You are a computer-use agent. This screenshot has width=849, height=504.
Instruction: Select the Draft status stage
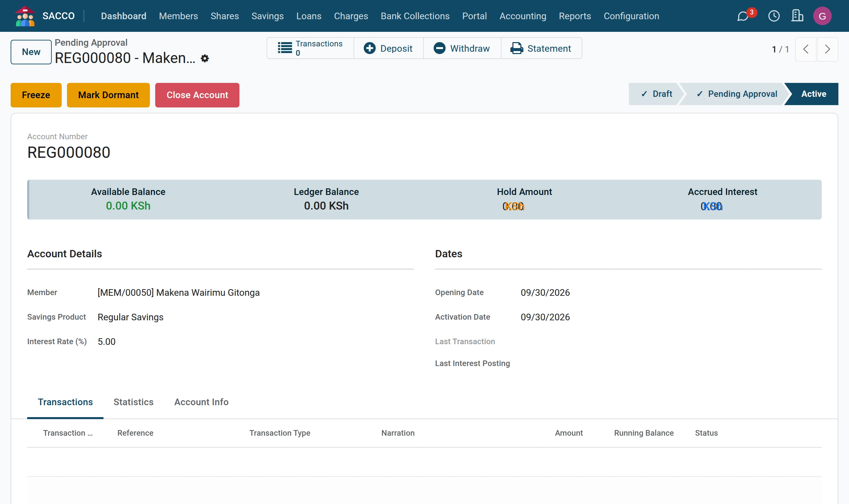656,94
